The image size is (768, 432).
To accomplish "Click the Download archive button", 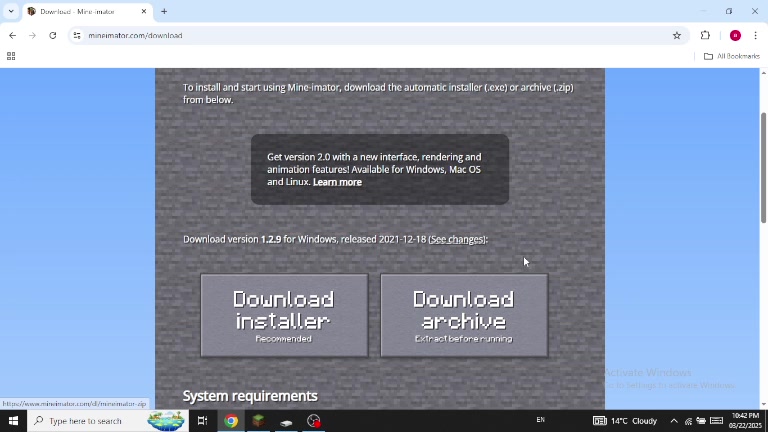I will point(464,315).
